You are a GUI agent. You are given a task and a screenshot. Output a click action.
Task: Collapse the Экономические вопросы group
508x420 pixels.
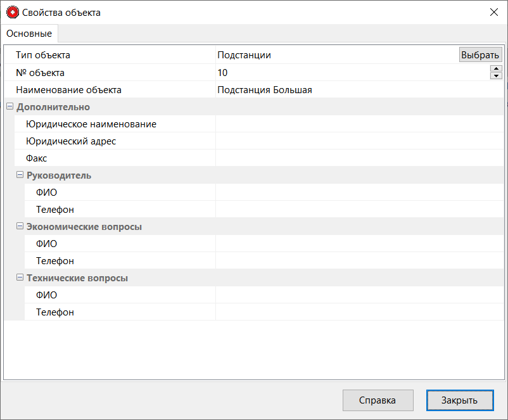pos(20,227)
